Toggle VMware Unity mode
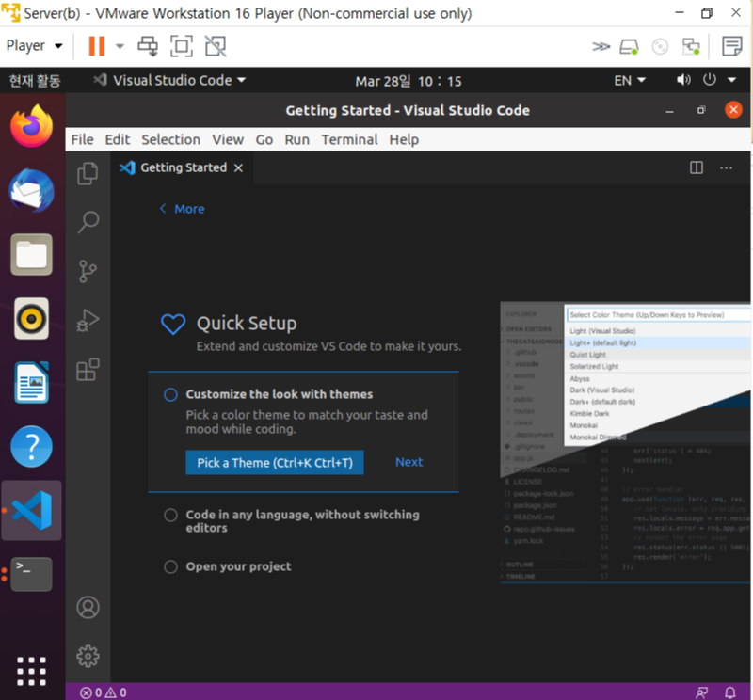The image size is (753, 700). click(216, 46)
